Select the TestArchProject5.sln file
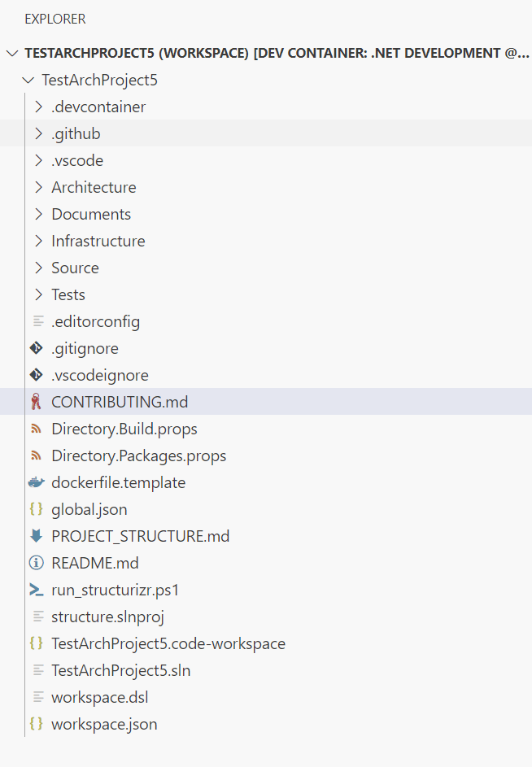 (x=120, y=670)
